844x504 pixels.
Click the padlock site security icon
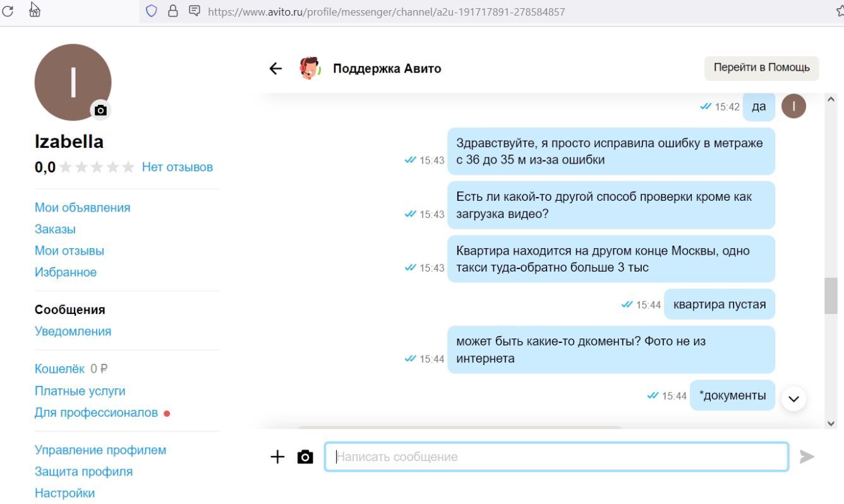(x=173, y=11)
